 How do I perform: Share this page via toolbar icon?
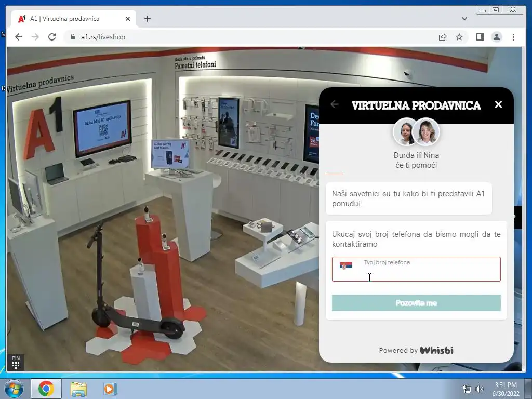[x=443, y=37]
